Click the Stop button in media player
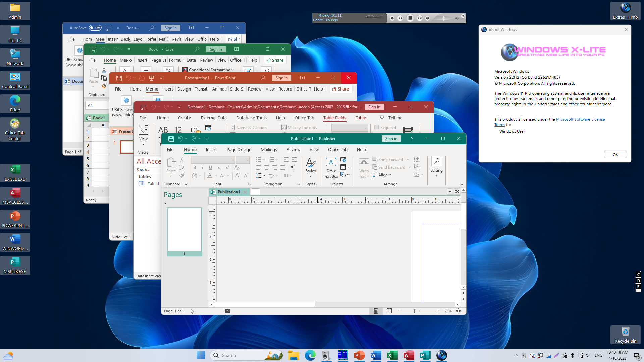644x362 pixels. [x=410, y=18]
